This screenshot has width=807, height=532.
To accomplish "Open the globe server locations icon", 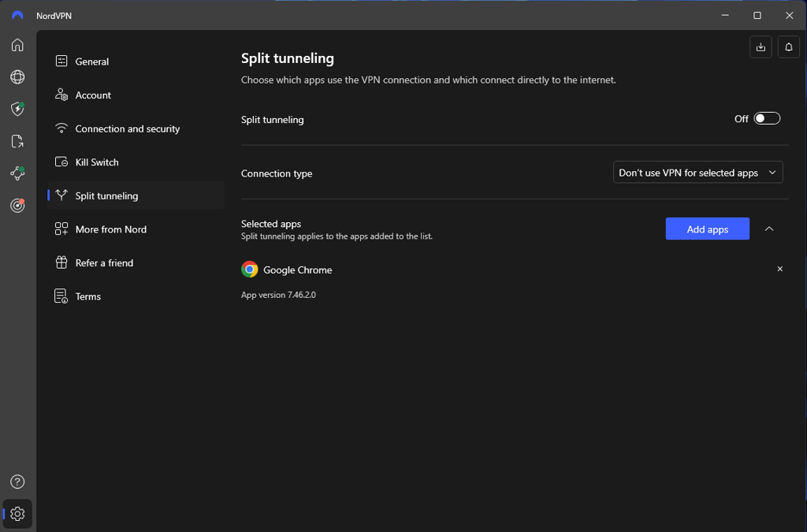I will click(x=17, y=76).
